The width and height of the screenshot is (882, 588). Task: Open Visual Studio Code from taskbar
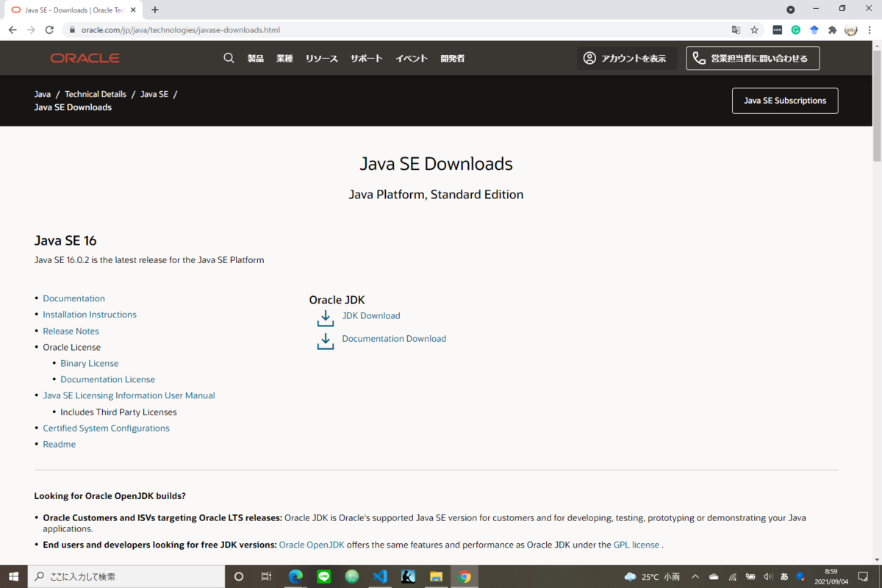380,577
